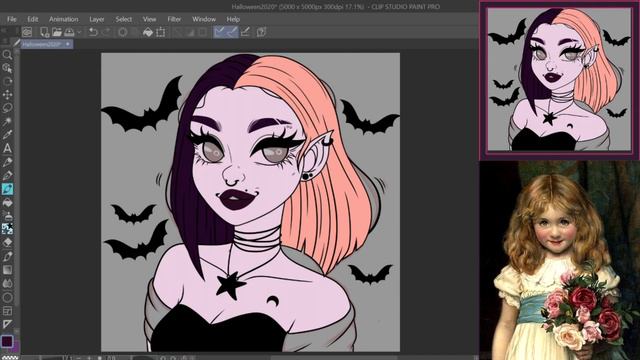Image resolution: width=640 pixels, height=360 pixels.
Task: Select the highlighted Brush tool
Action: 7,189
